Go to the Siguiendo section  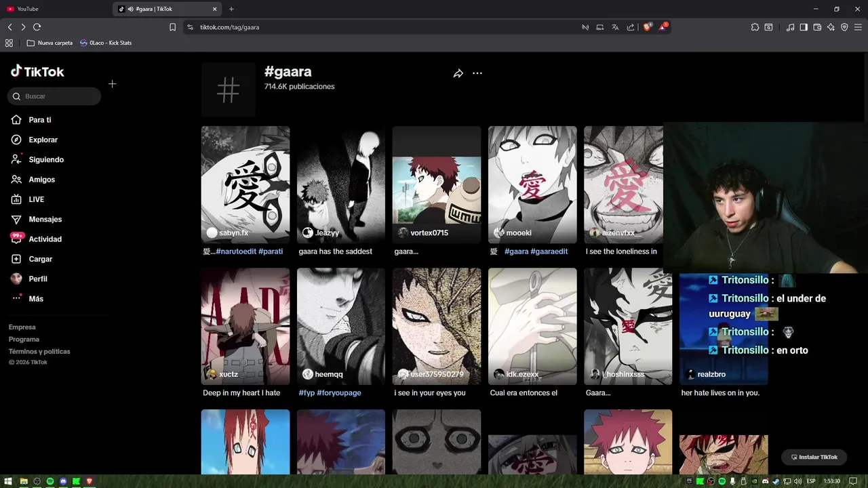(37, 160)
